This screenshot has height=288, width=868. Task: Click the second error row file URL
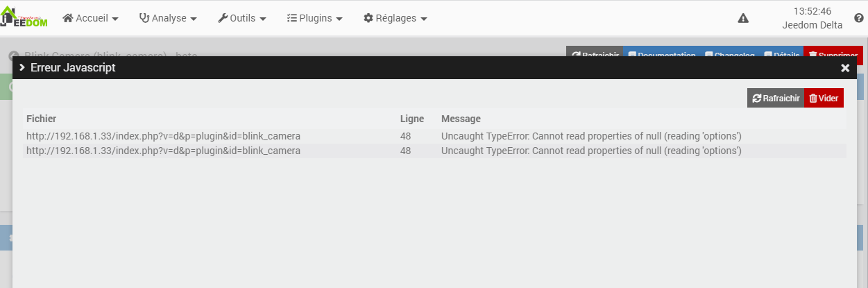point(163,151)
